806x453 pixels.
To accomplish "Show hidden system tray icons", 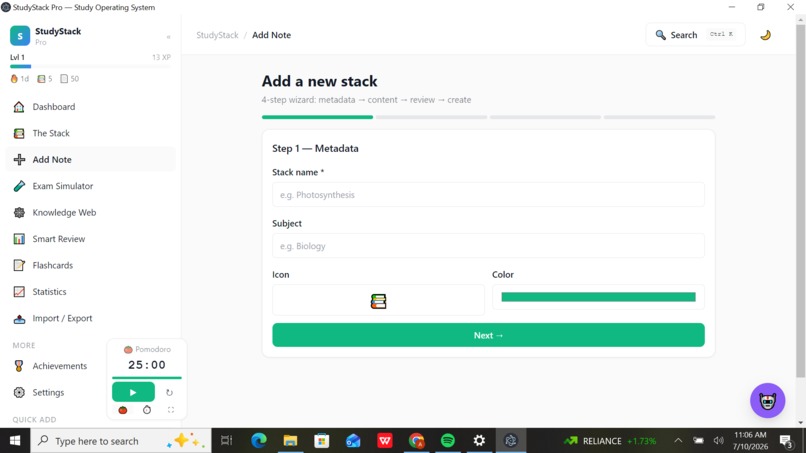I will coord(678,441).
